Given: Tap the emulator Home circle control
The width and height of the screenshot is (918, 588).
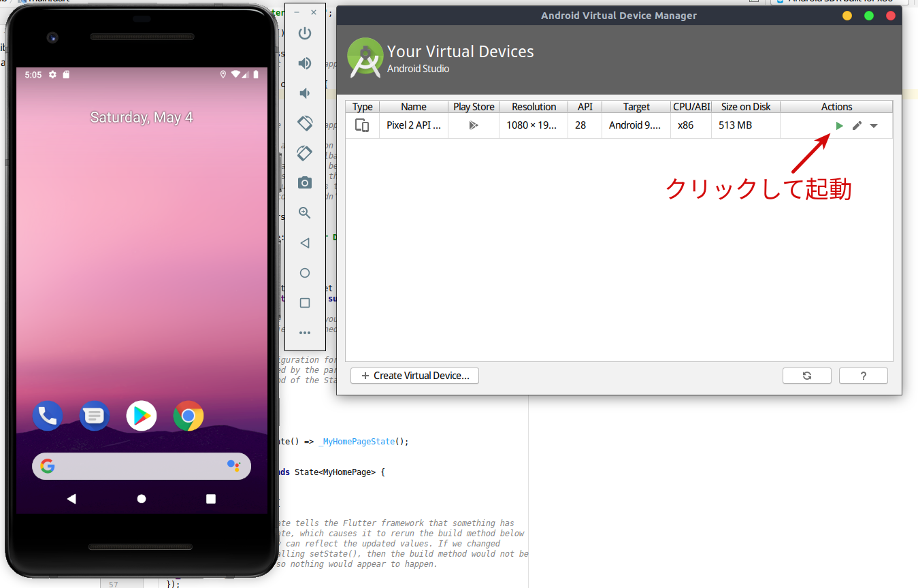Looking at the screenshot, I should (141, 498).
